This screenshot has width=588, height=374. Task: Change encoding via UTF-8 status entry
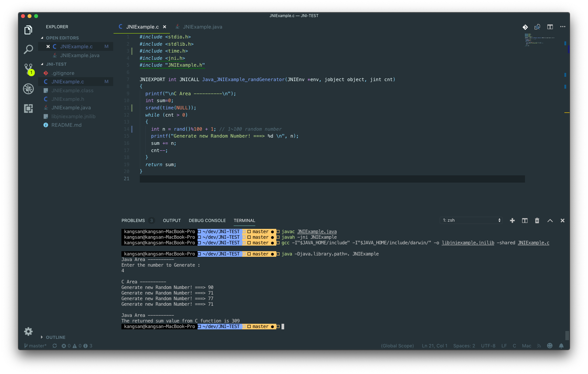(488, 346)
